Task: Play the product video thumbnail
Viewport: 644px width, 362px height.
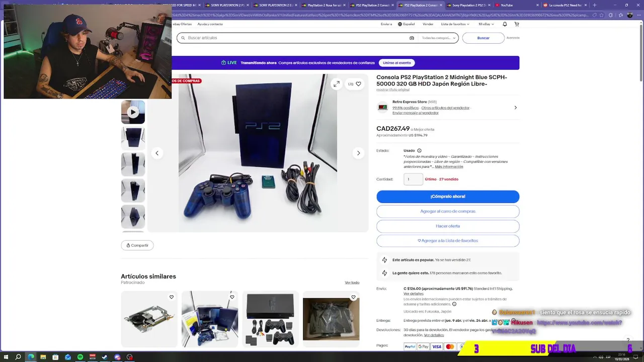Action: 133,112
